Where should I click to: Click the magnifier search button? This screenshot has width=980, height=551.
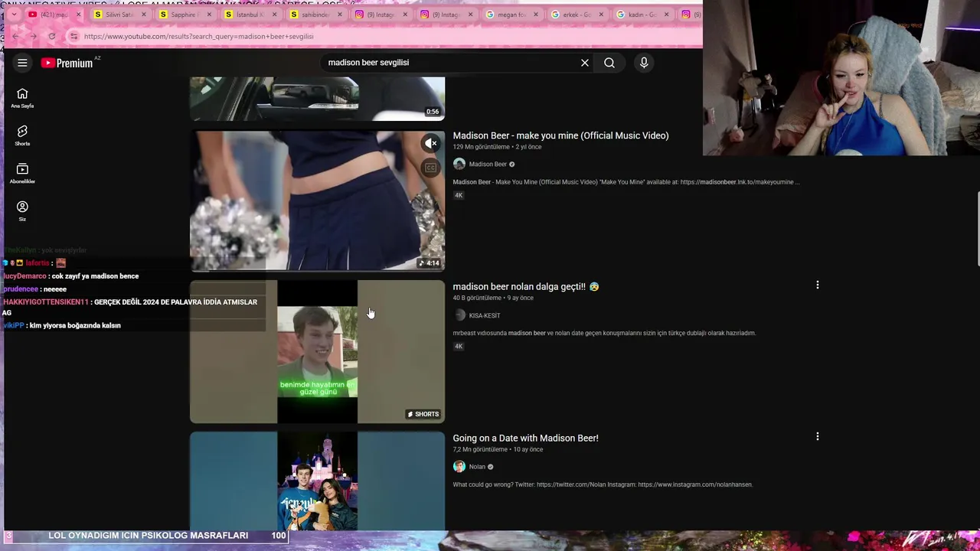coord(609,63)
